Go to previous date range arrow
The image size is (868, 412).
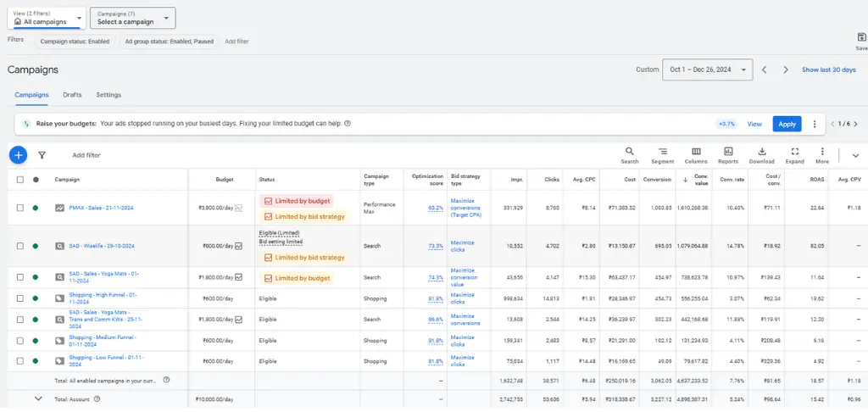point(764,70)
